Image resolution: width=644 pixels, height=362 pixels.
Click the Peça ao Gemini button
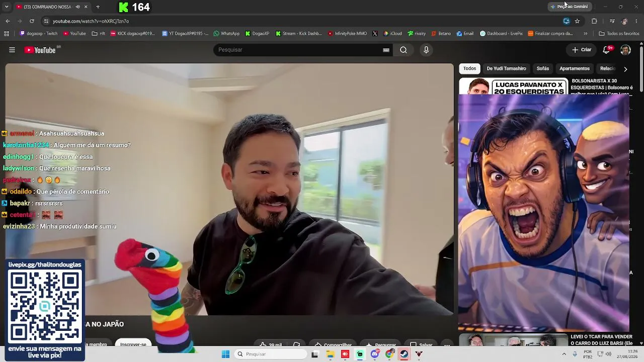pyautogui.click(x=570, y=7)
